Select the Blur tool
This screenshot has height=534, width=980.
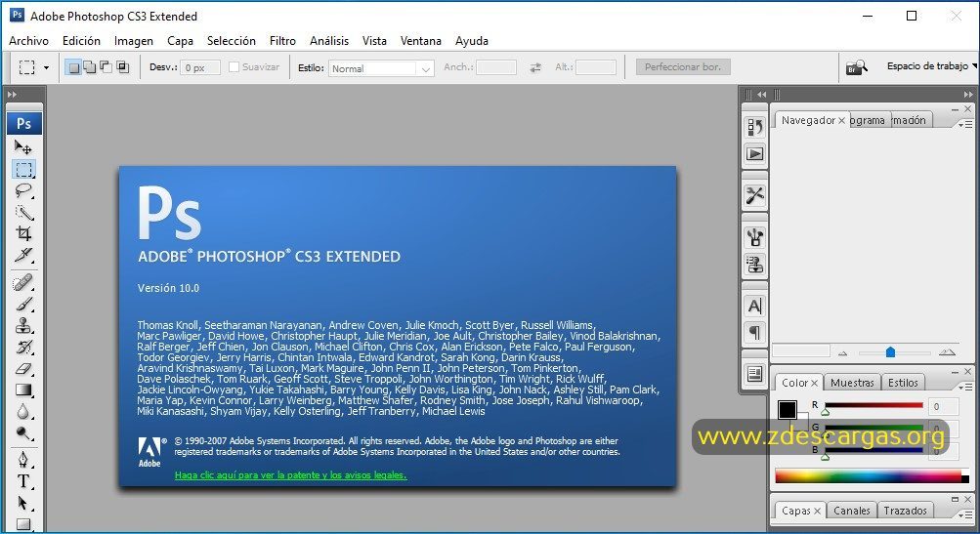click(23, 412)
